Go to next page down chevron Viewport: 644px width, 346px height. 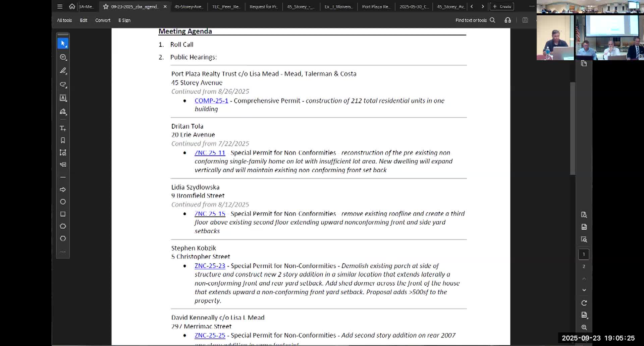[x=584, y=290]
